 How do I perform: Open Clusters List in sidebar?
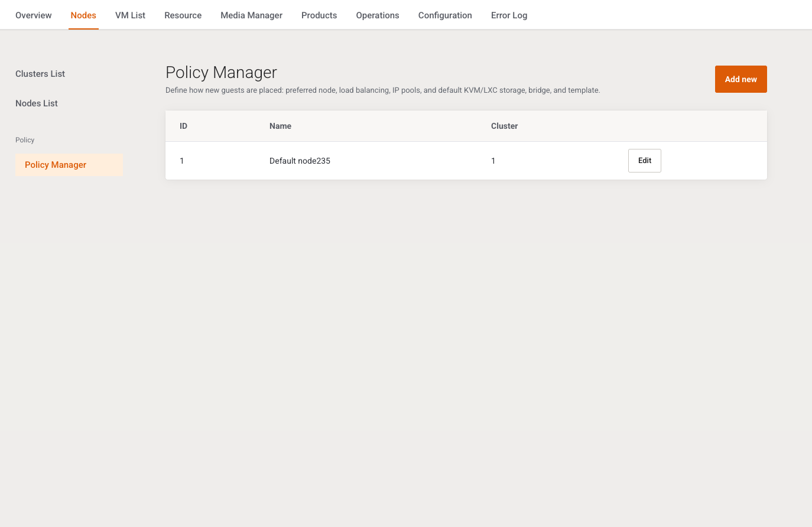click(x=40, y=74)
